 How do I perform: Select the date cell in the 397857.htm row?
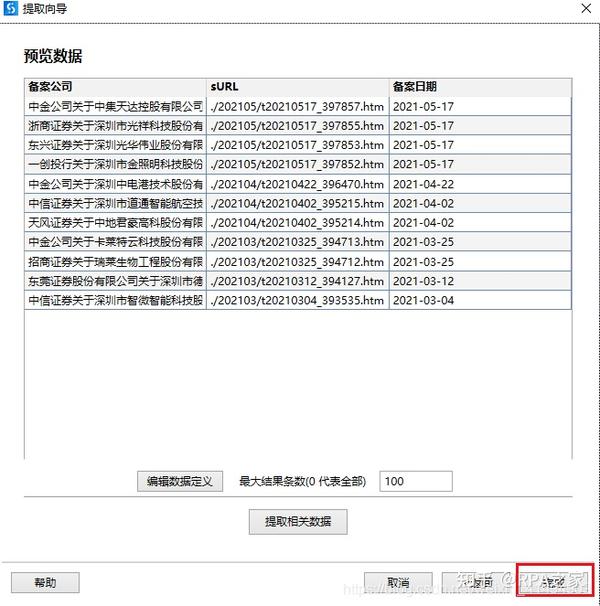click(480, 106)
